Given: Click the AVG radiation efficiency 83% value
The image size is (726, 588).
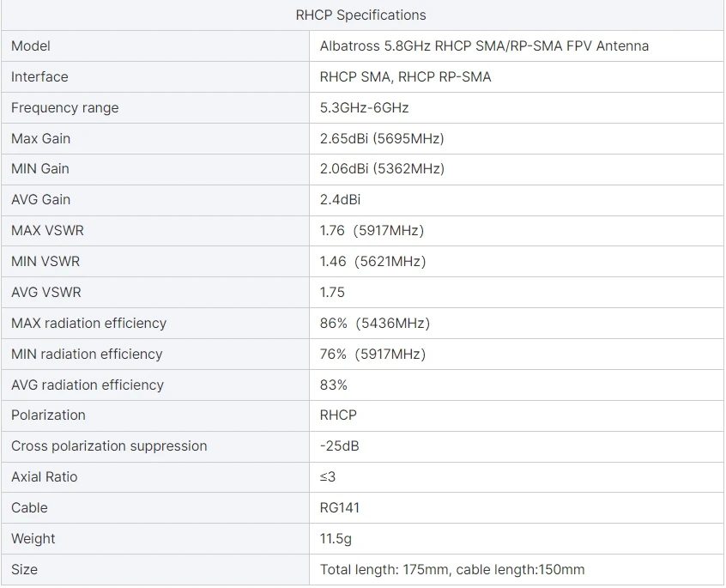Looking at the screenshot, I should (x=334, y=385).
